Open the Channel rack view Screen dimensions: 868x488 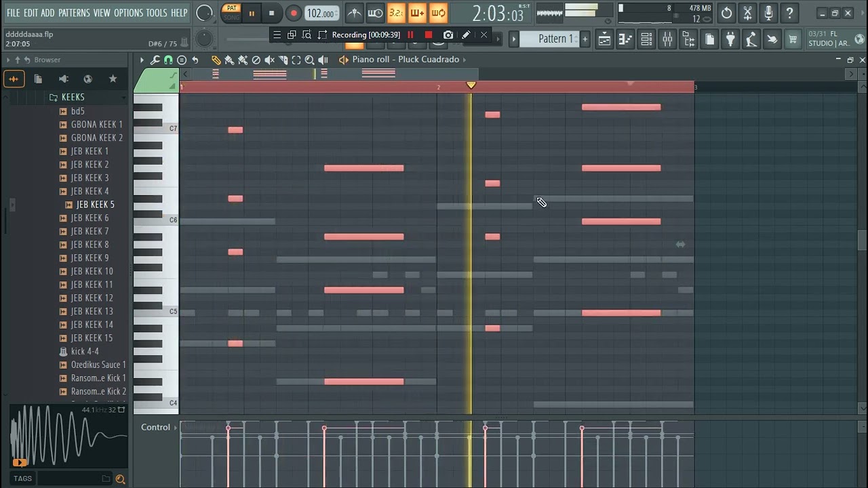pyautogui.click(x=646, y=39)
